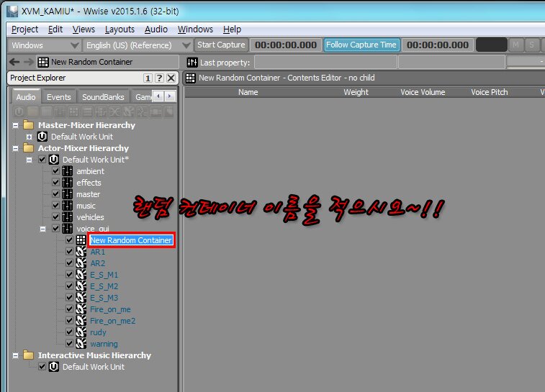
Task: Collapse the Actor-Mixer Hierarchy node
Action: [15, 148]
